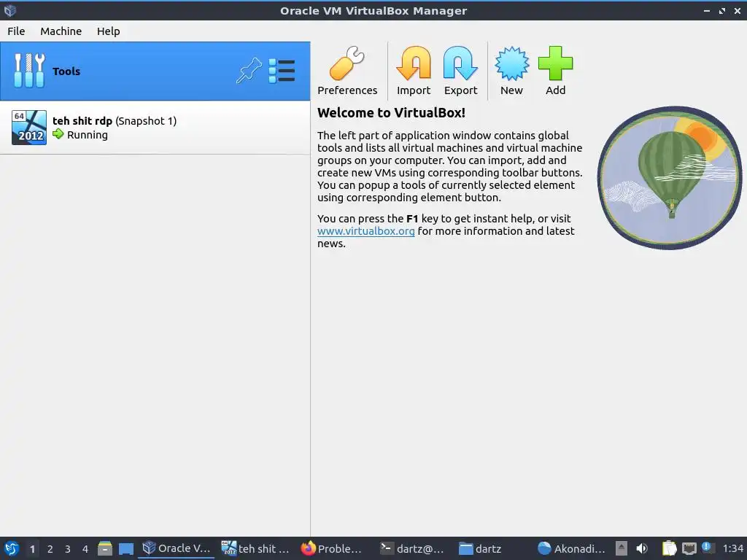Close the VirtualBox Manager window
Screen dimensions: 747x560
(738, 10)
